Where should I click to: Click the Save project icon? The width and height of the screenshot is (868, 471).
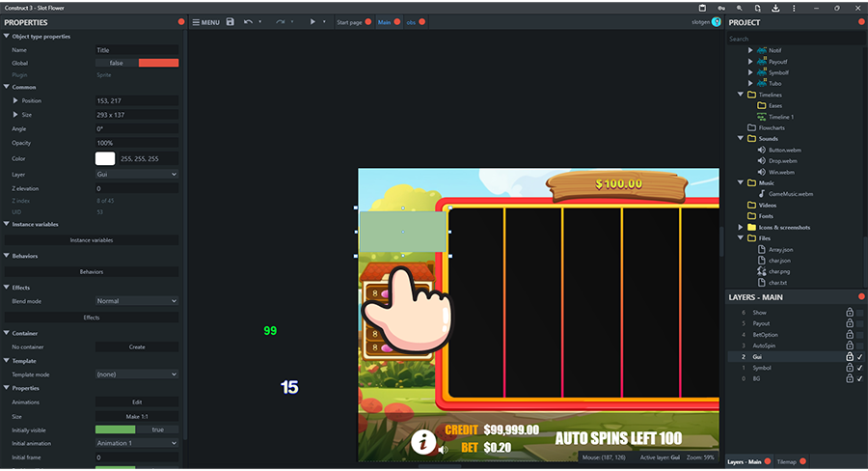click(x=231, y=21)
